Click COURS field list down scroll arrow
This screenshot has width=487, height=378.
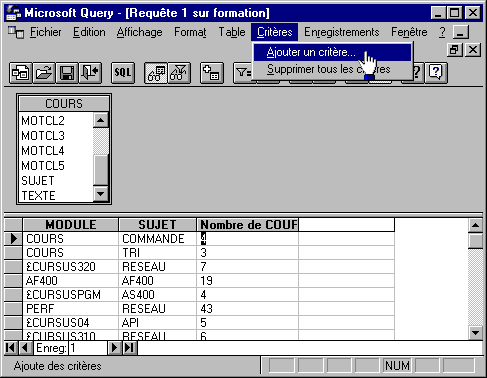coord(101,194)
